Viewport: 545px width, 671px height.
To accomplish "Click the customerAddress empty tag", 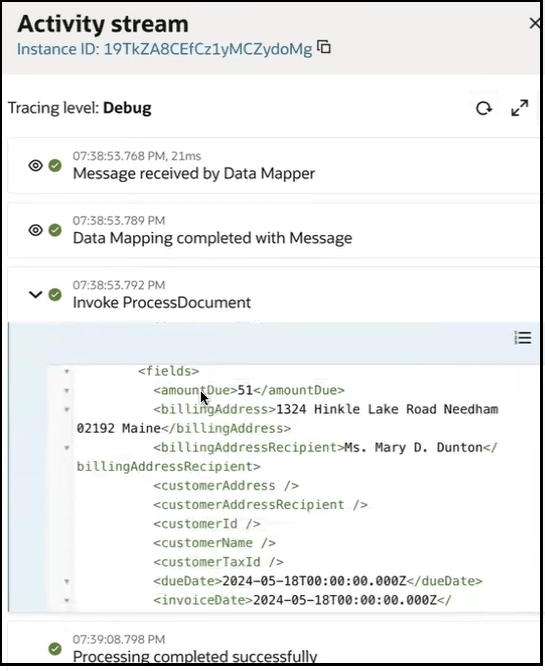I will click(226, 486).
